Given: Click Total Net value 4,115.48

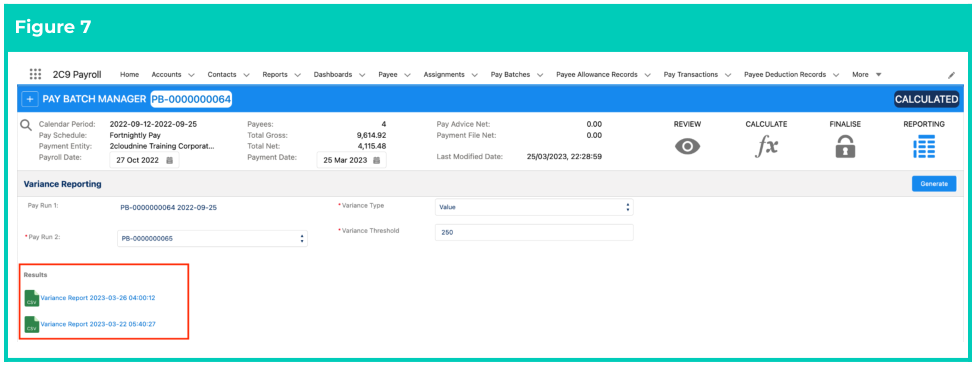Looking at the screenshot, I should [371, 146].
